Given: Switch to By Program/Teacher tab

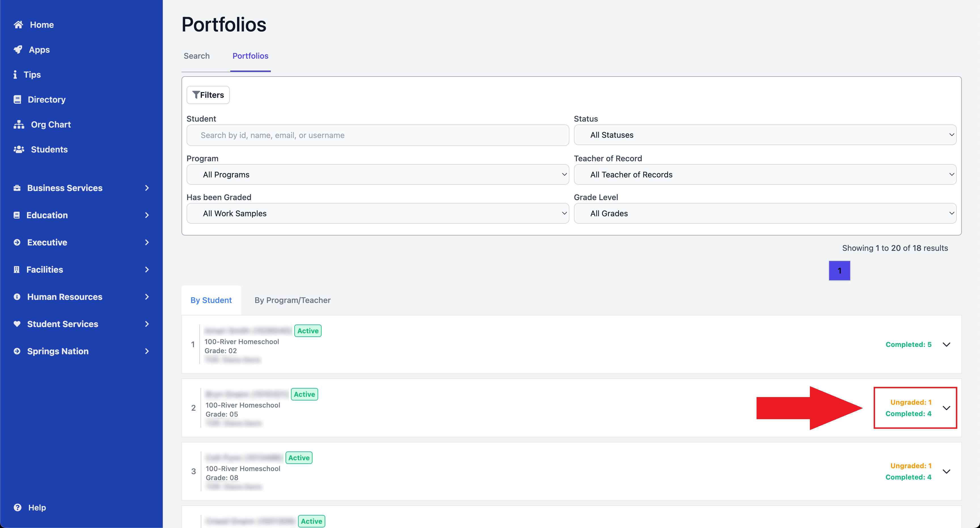Looking at the screenshot, I should coord(292,300).
